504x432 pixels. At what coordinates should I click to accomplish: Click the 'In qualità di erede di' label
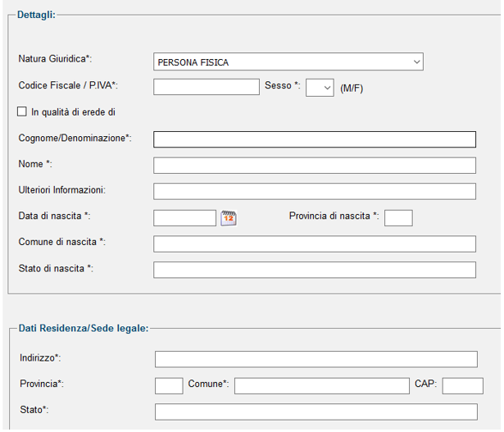(x=73, y=112)
